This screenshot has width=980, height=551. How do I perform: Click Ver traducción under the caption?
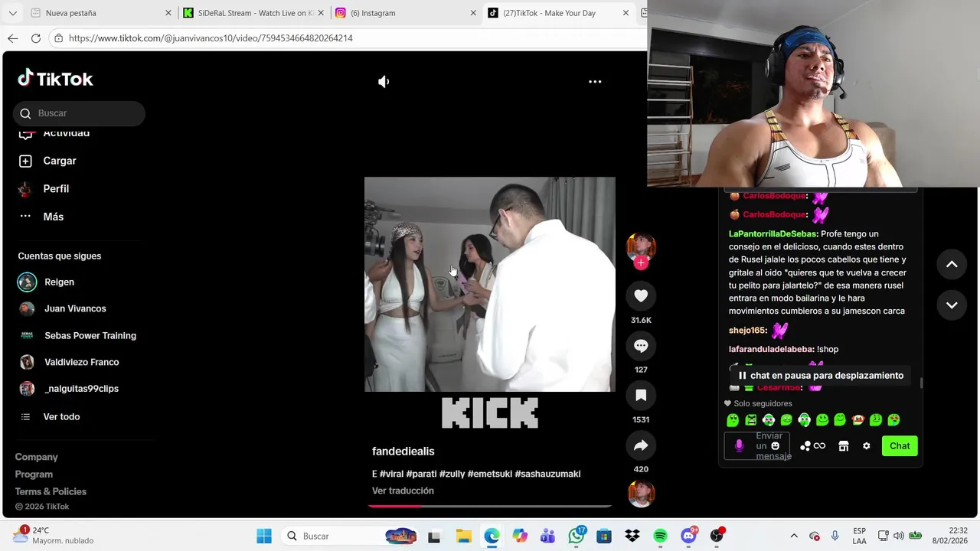403,491
